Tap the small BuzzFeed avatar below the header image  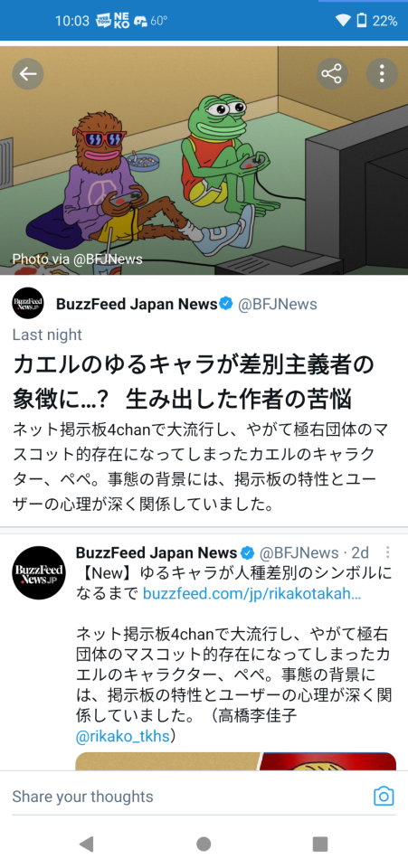(x=28, y=304)
